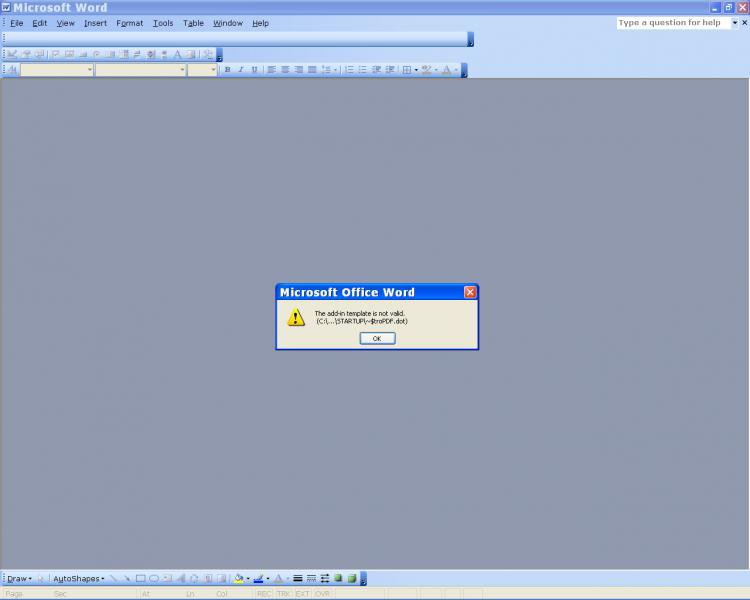Screen dimensions: 750x600
Task: Click the Dash Style icon
Action: click(x=311, y=578)
